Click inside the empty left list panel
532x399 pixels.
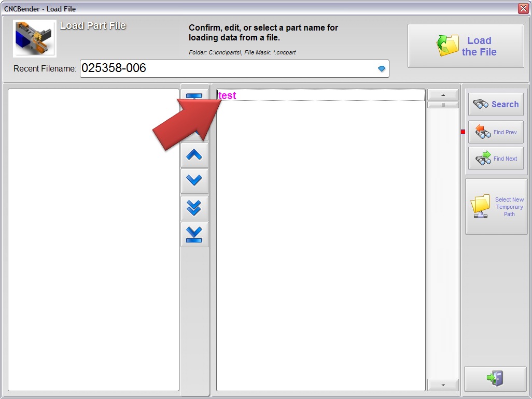point(93,238)
